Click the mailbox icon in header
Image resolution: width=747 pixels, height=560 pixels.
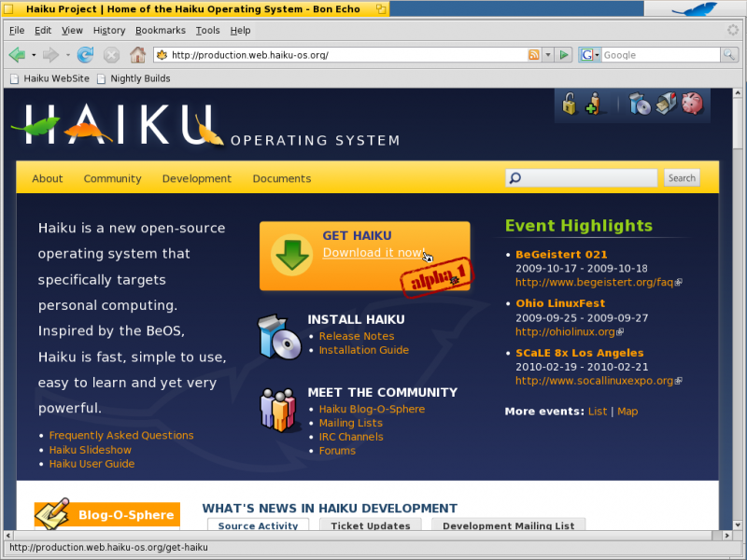666,104
